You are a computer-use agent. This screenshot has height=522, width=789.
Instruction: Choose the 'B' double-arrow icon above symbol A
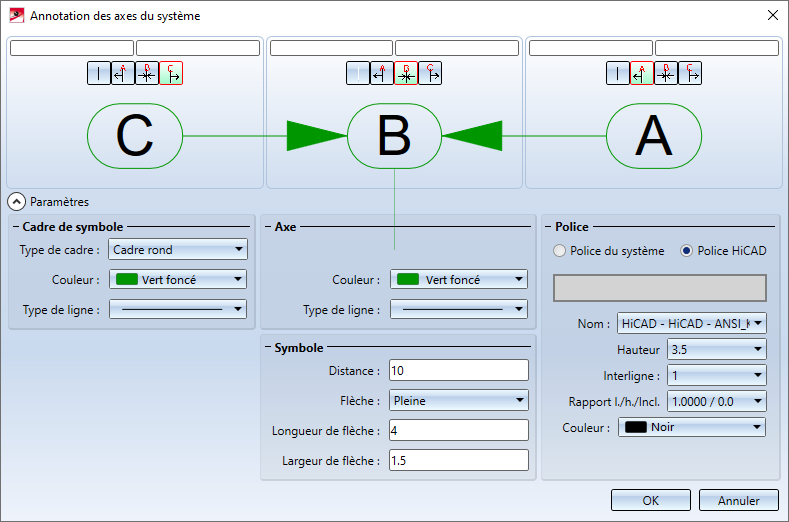point(666,73)
